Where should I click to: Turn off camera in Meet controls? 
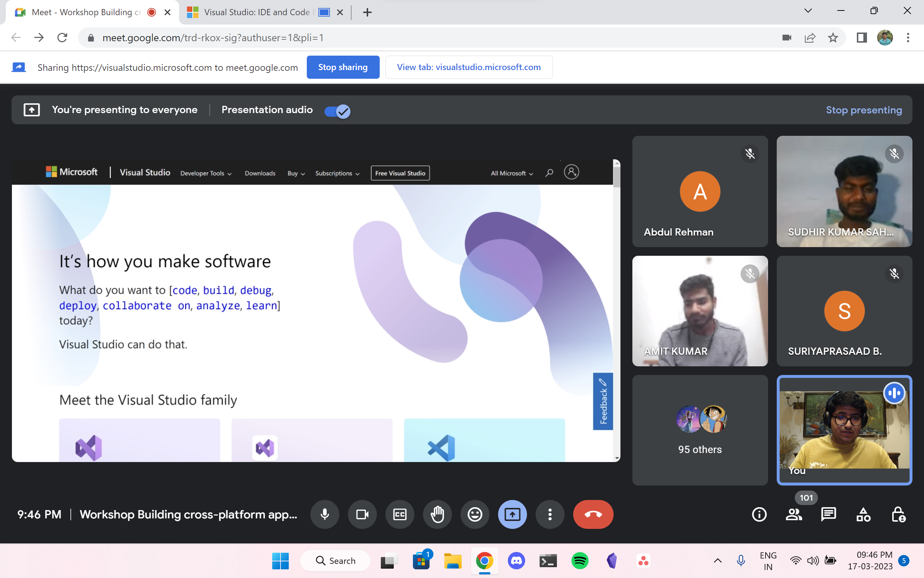(362, 514)
